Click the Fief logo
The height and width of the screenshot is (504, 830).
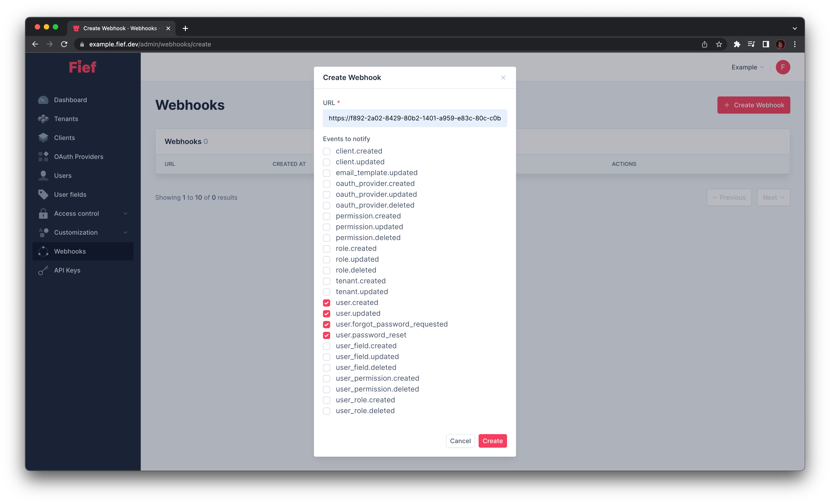tap(83, 66)
